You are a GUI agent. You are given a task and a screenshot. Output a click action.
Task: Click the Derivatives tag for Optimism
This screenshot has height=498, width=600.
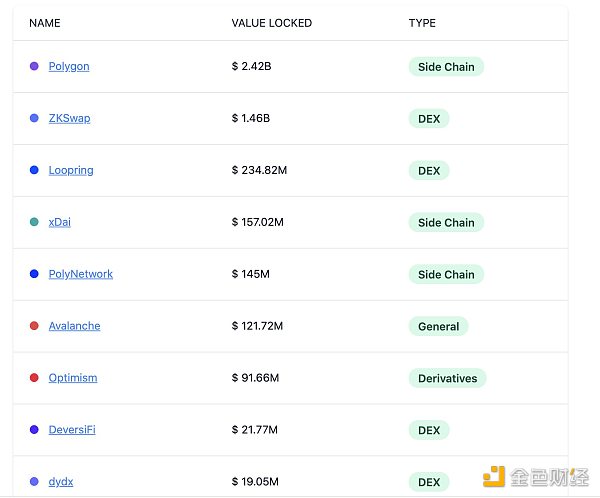[447, 379]
